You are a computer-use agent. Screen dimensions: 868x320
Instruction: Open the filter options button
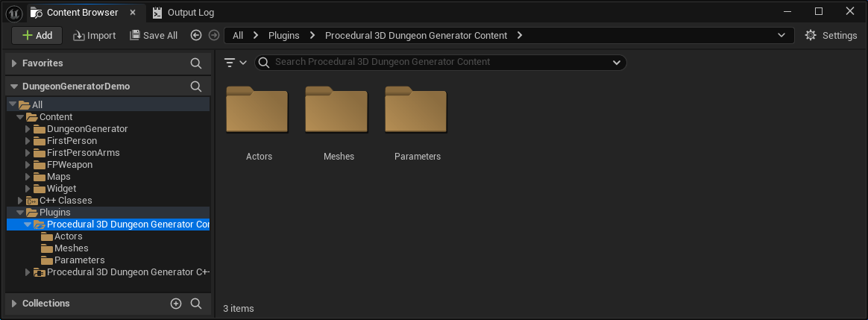tap(236, 63)
